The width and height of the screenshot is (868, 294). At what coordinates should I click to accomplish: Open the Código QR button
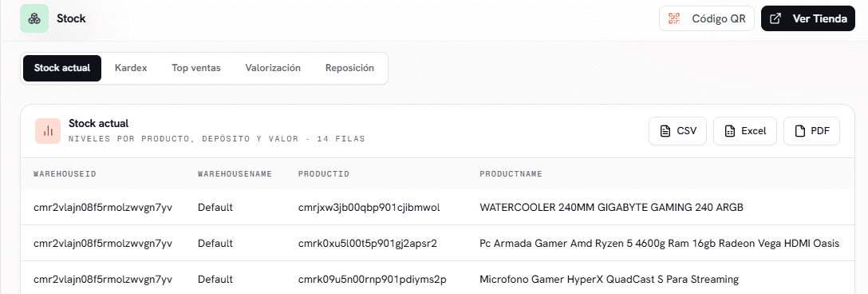point(707,18)
